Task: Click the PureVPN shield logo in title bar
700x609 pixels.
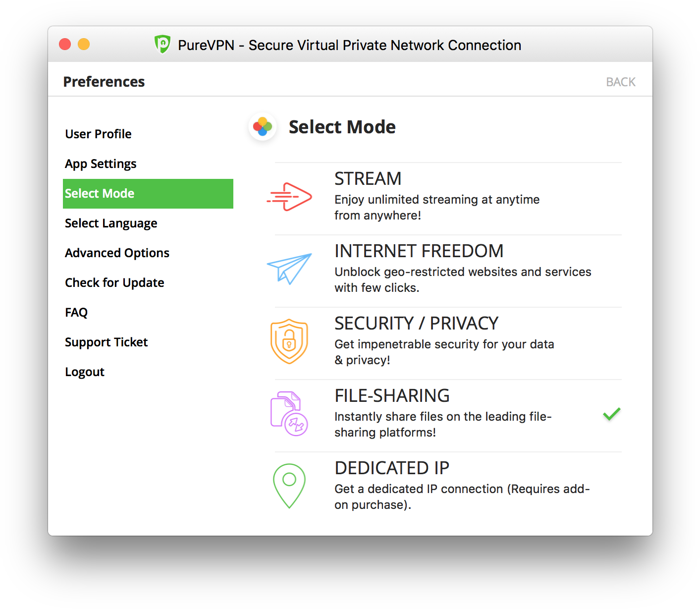Action: (162, 45)
